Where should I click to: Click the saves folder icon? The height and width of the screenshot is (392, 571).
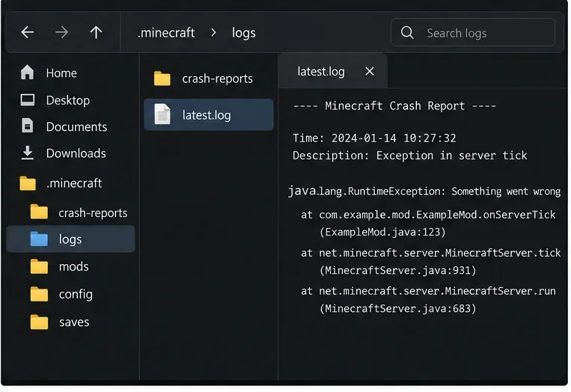click(40, 322)
